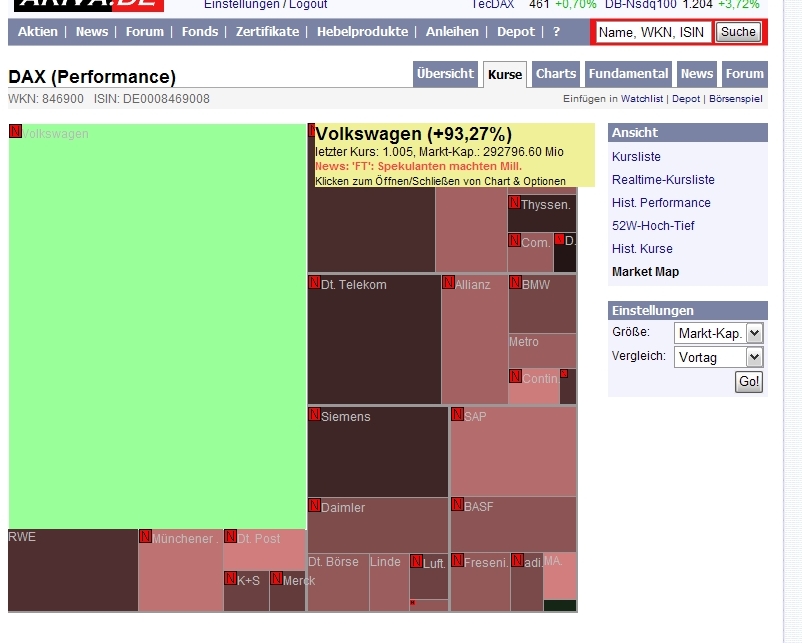Click the Dt. Börse map tile

(338, 582)
